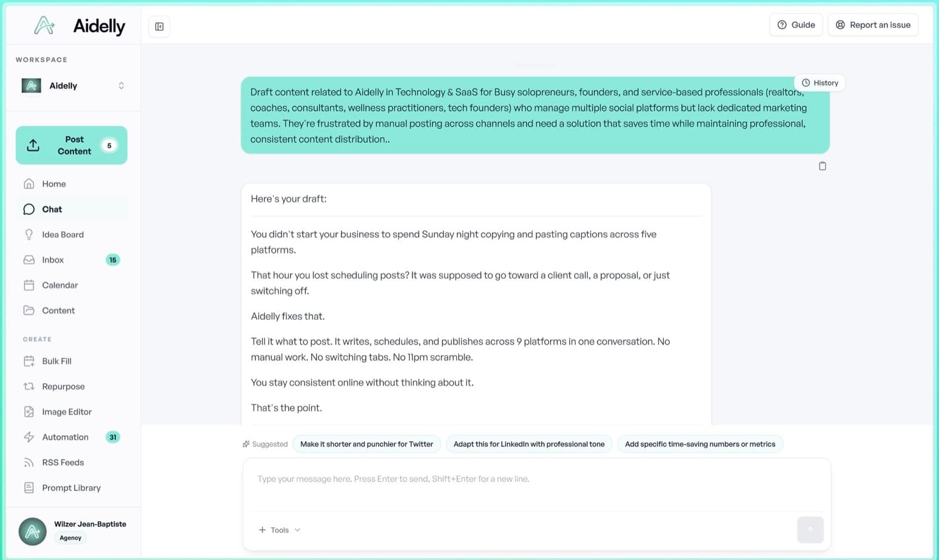The image size is (939, 560).
Task: Open Bulk Fill tool
Action: [x=72, y=361]
